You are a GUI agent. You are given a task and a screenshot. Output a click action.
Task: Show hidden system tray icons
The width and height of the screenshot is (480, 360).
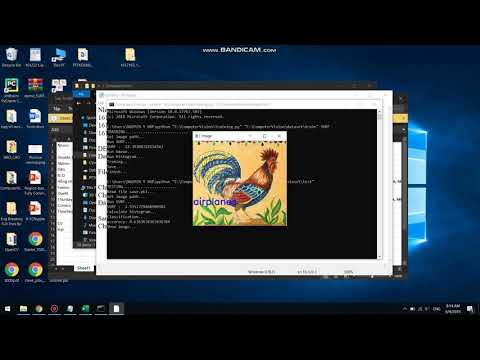pos(405,309)
